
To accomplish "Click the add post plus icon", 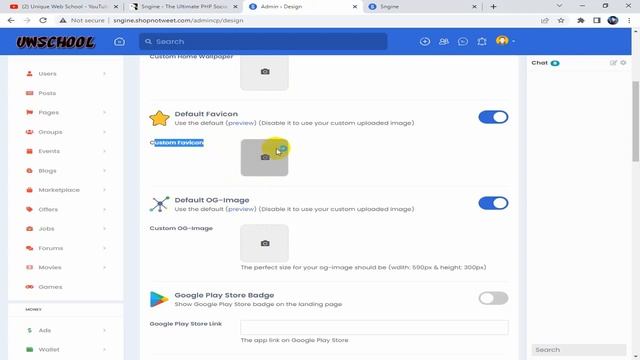I will [424, 42].
